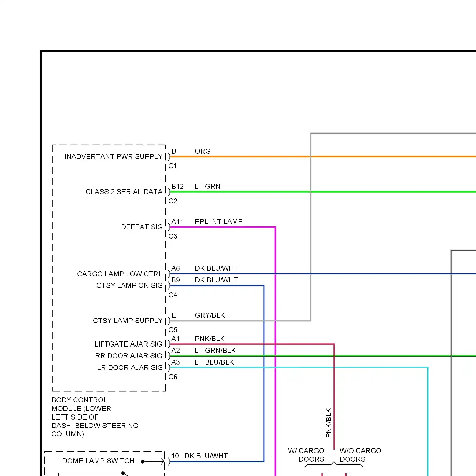Click LIFTGATE AJAR SIG text
The height and width of the screenshot is (476, 476).
(x=128, y=344)
